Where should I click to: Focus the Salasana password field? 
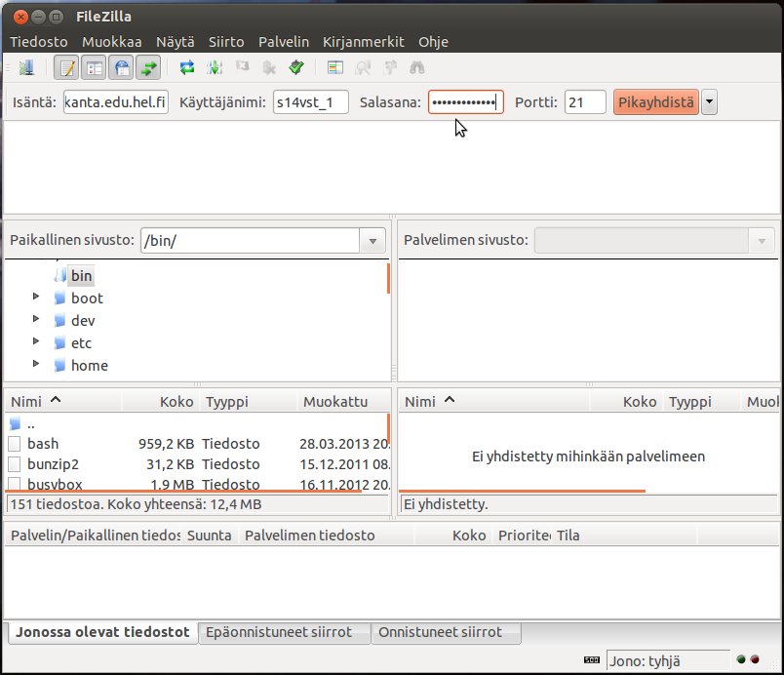click(x=465, y=102)
